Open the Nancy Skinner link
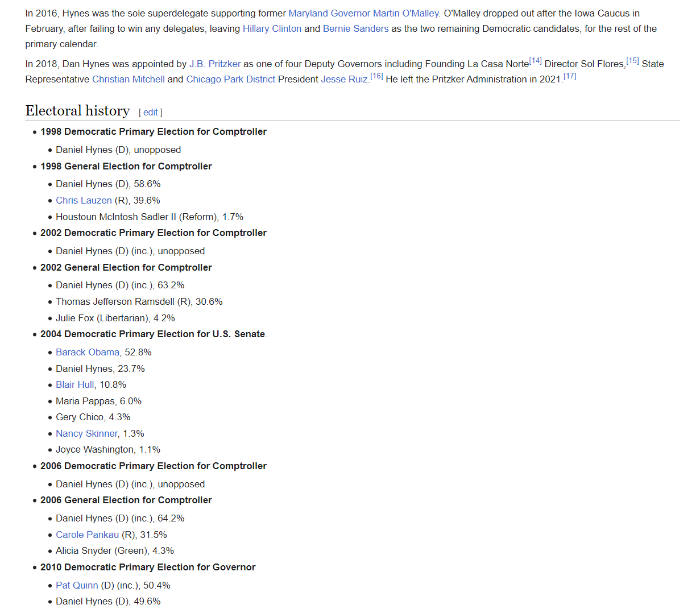This screenshot has width=700, height=613. [86, 433]
